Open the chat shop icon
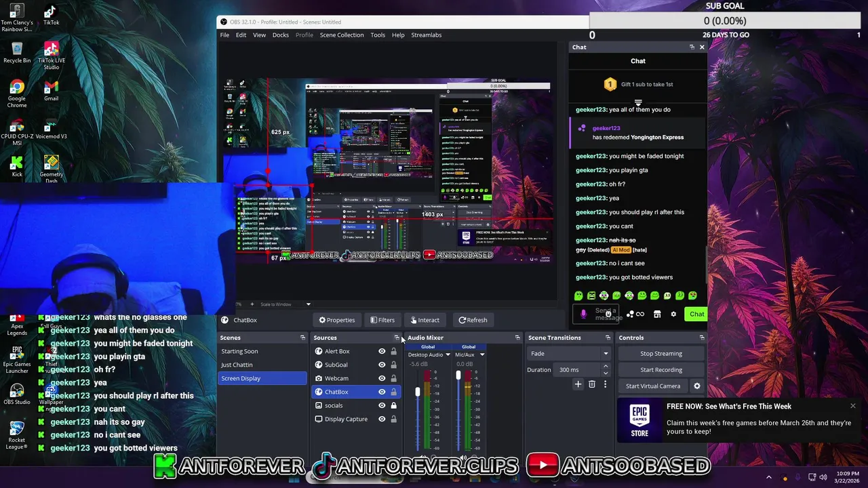 click(657, 314)
